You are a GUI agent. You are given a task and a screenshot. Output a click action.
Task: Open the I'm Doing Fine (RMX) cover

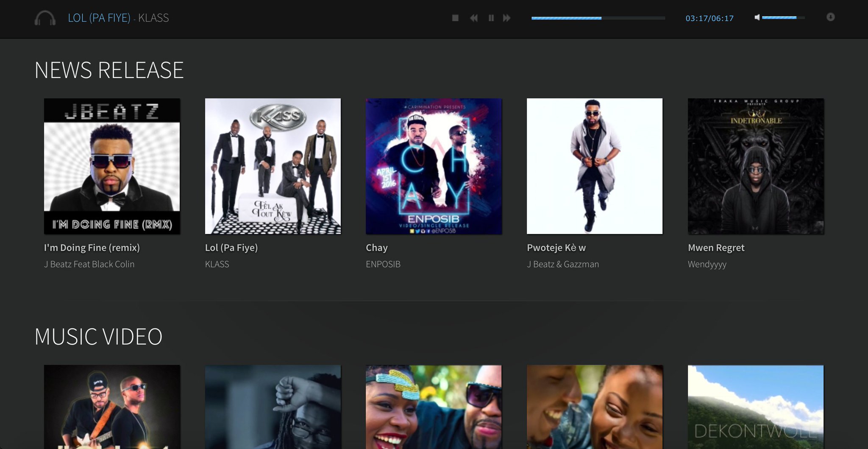coord(112,166)
